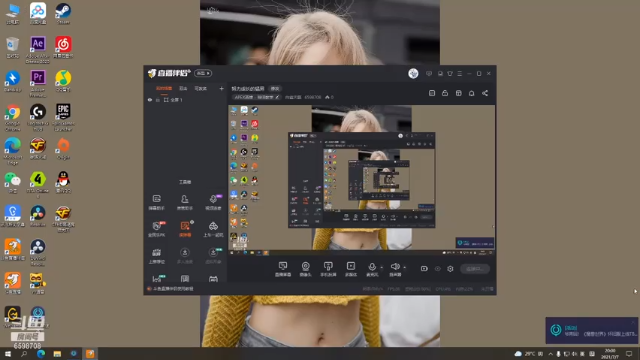
Task: Open the PK tool with red badge
Action: [x=156, y=229]
